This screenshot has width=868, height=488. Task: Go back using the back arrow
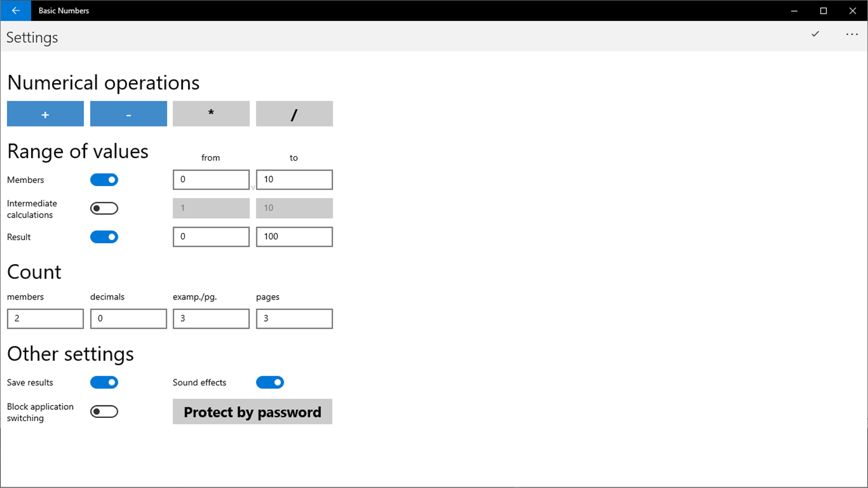(x=16, y=11)
